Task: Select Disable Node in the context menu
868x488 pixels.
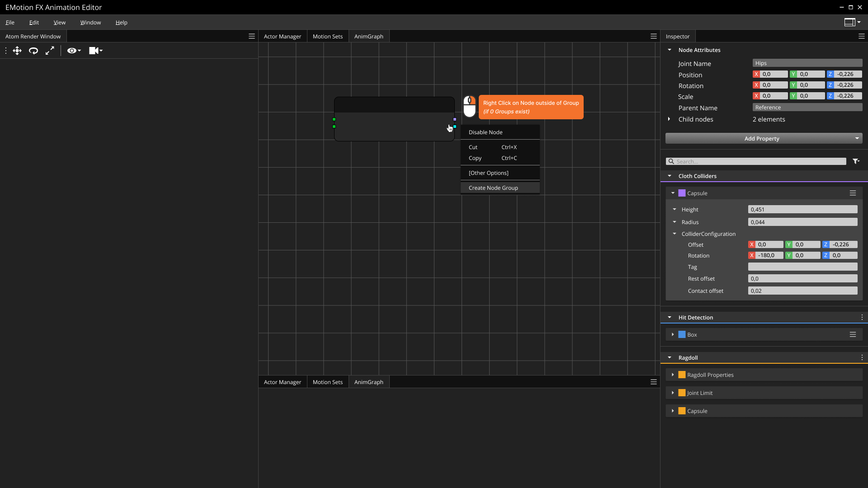Action: click(x=486, y=132)
